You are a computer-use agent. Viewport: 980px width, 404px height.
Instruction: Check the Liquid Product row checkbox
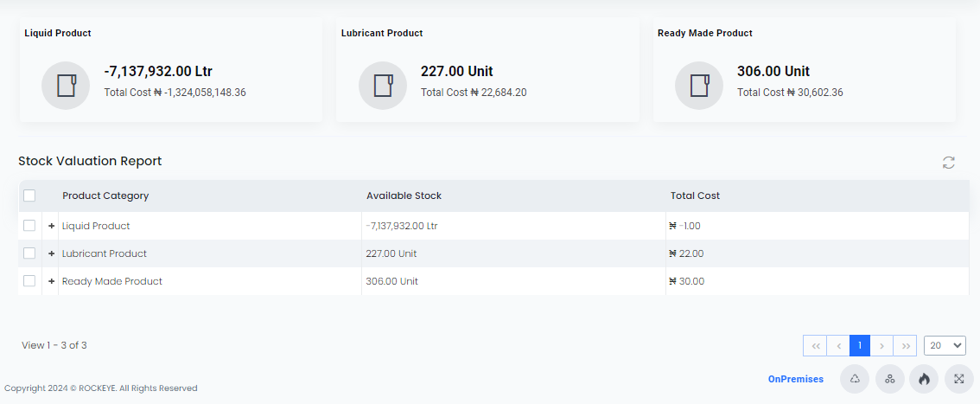[29, 226]
